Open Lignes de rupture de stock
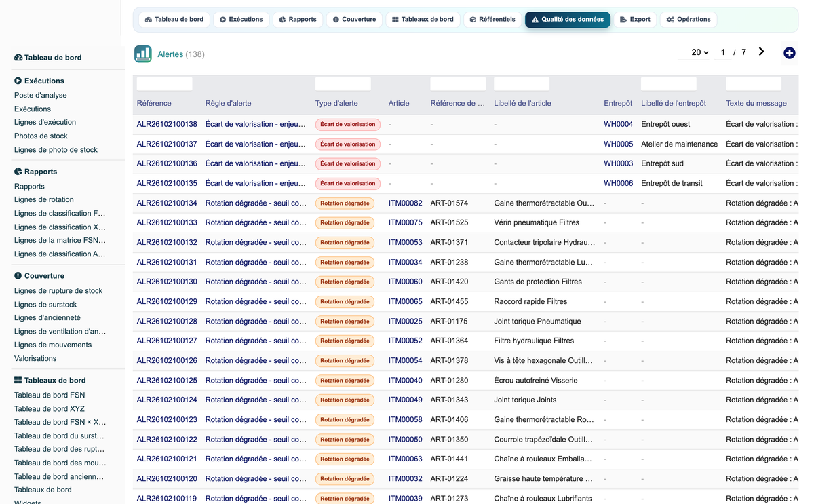The height and width of the screenshot is (504, 814). [58, 291]
